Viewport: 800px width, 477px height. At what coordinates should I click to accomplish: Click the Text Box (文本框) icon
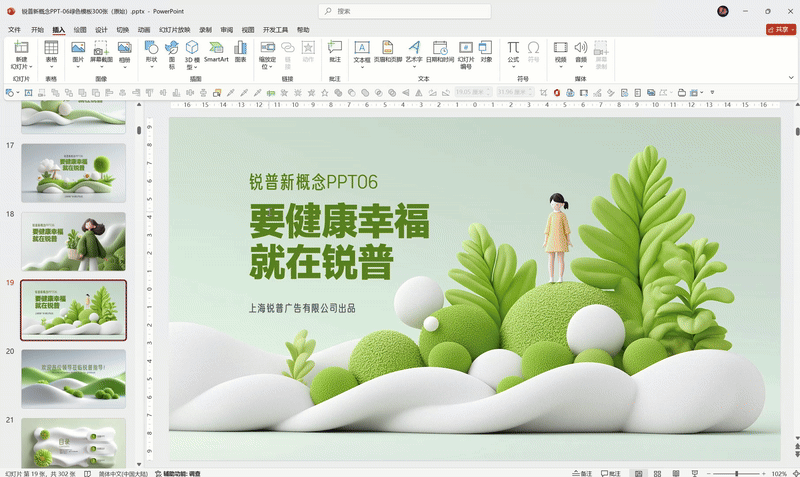click(x=362, y=48)
